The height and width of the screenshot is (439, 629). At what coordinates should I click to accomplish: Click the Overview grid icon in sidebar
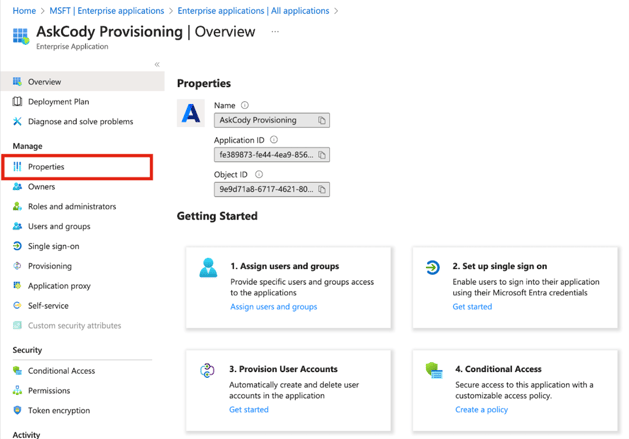tap(17, 81)
